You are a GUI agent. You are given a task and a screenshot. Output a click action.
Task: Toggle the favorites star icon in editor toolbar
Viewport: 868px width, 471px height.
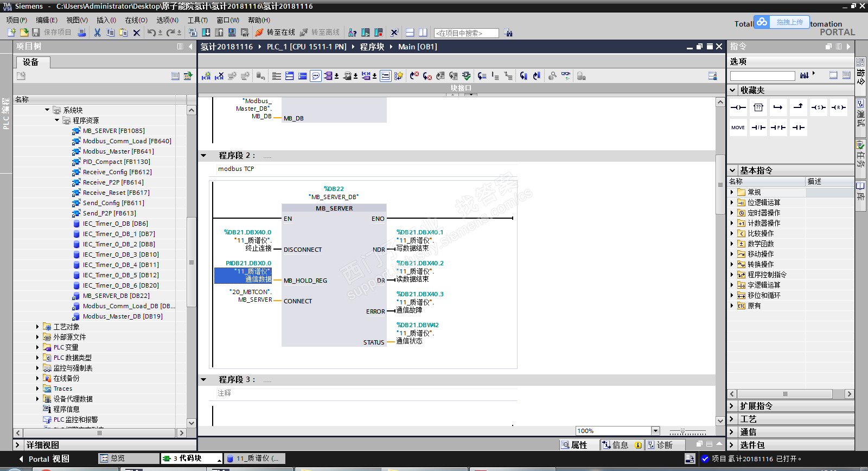point(399,76)
